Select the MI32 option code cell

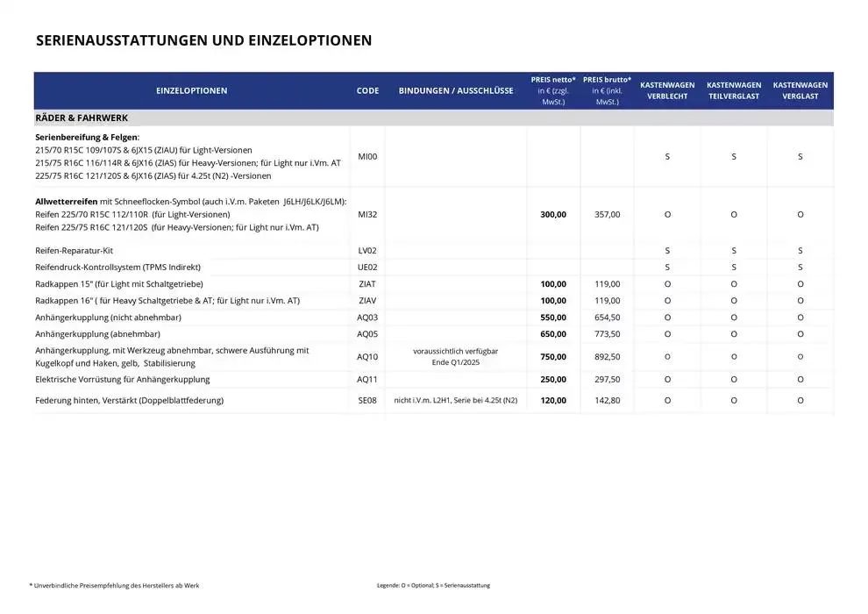(367, 214)
